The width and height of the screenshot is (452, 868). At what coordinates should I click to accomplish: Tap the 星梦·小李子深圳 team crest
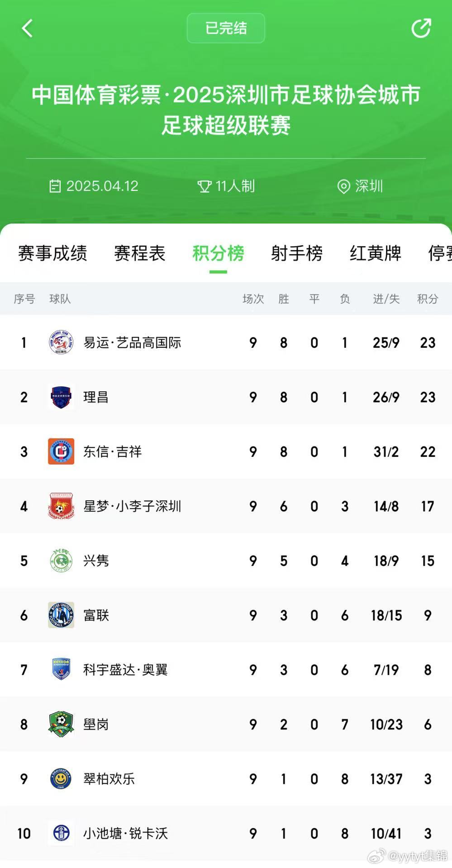pyautogui.click(x=61, y=506)
